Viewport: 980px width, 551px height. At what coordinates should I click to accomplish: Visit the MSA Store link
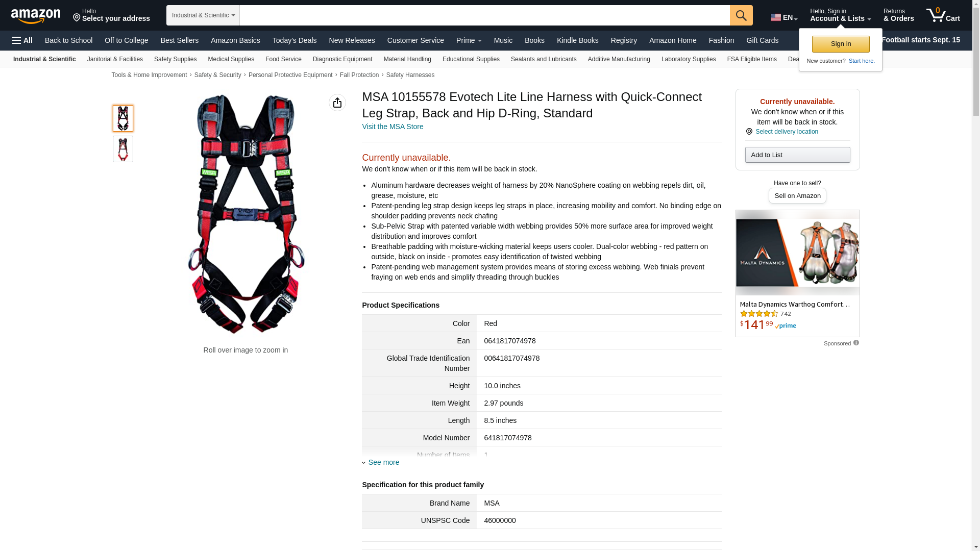point(393,127)
